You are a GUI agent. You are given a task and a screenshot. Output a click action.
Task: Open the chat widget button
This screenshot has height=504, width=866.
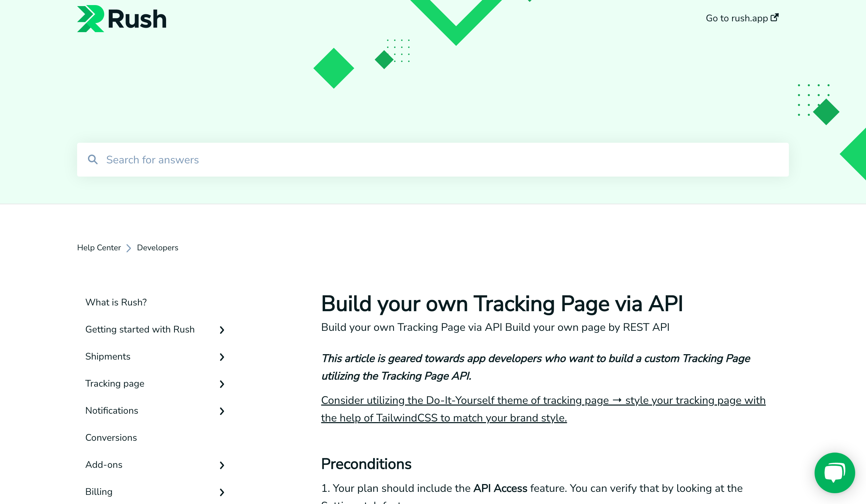click(x=835, y=473)
